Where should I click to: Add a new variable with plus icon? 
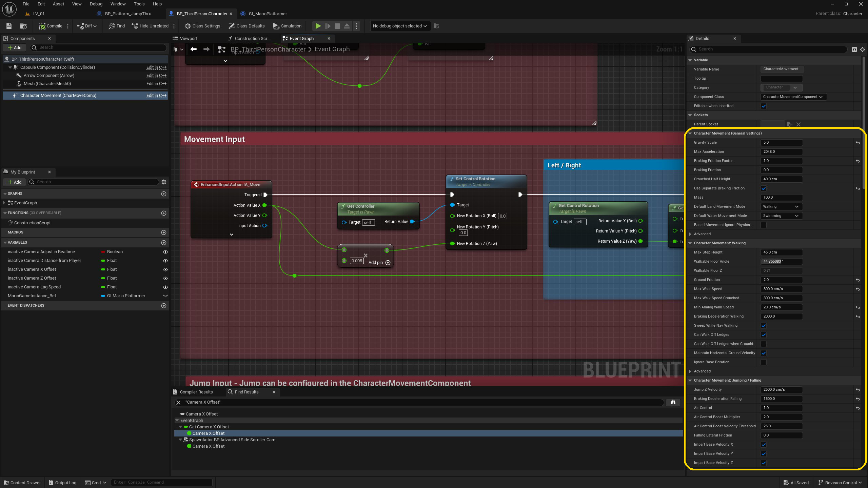pos(164,243)
